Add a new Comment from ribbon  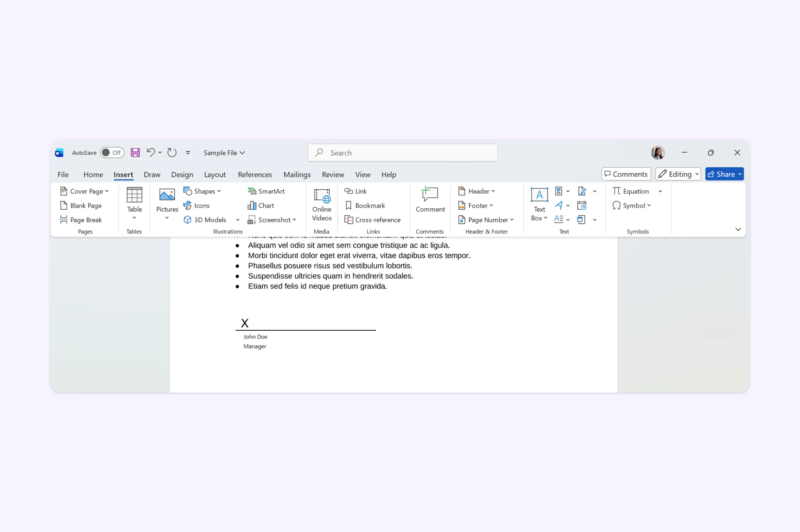click(x=430, y=200)
